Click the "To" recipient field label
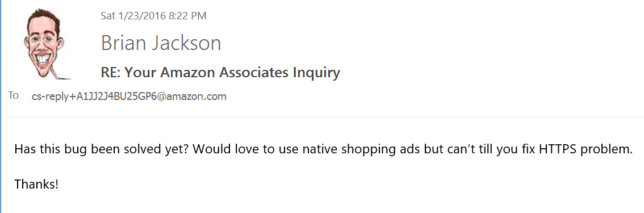 point(14,95)
